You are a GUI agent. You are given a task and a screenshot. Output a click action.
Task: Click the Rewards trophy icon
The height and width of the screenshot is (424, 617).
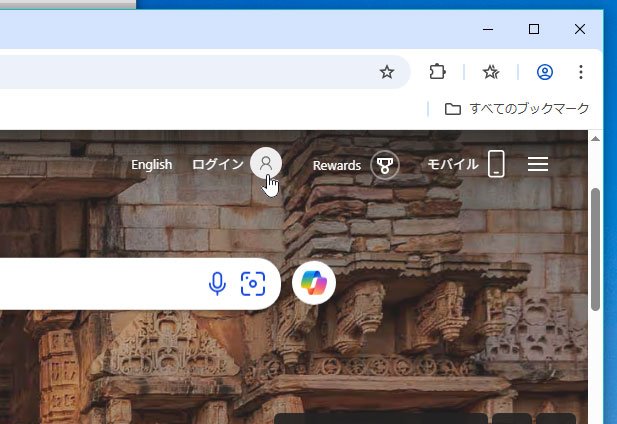(385, 165)
